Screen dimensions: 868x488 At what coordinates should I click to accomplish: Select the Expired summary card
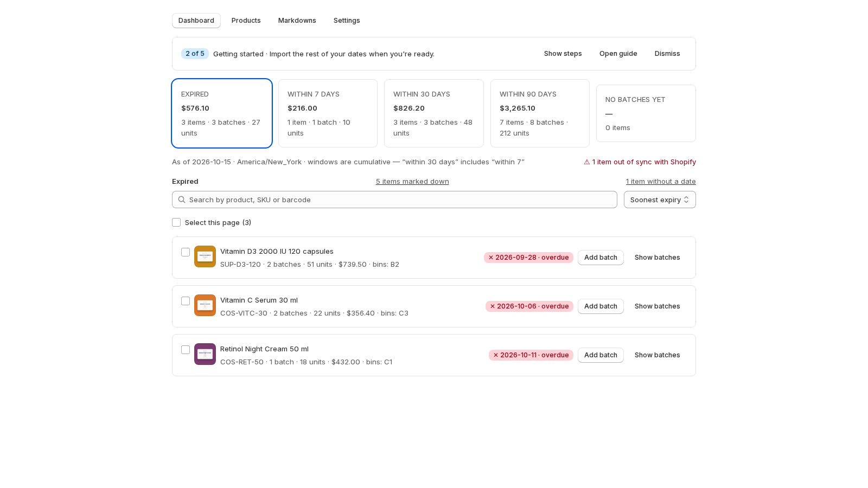(x=222, y=113)
